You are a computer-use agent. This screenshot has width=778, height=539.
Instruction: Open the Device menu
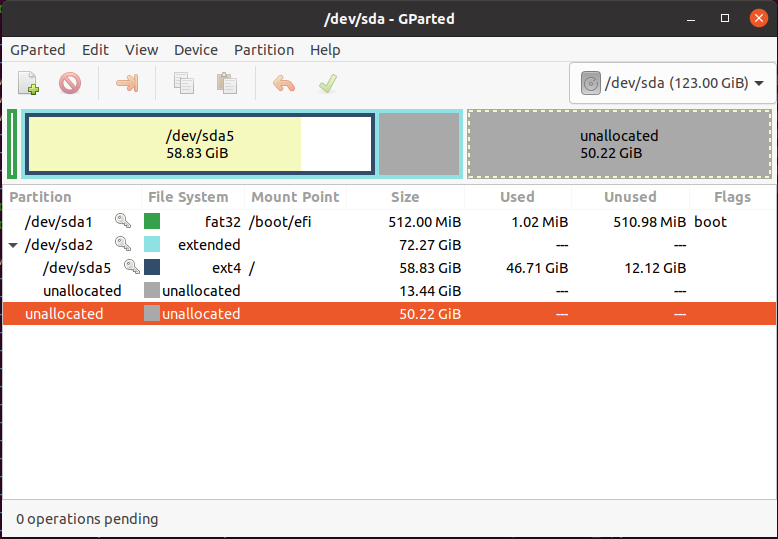196,50
